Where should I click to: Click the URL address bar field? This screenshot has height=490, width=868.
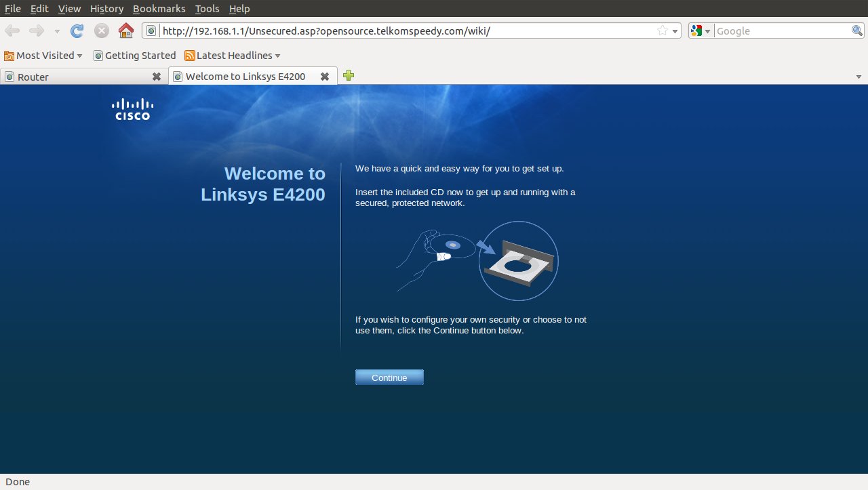407,31
